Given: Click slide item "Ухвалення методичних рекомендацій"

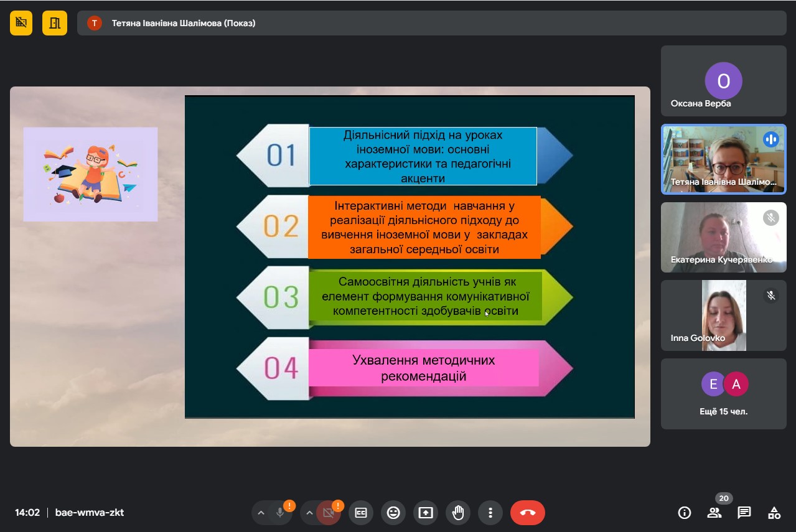Looking at the screenshot, I should 424,368.
